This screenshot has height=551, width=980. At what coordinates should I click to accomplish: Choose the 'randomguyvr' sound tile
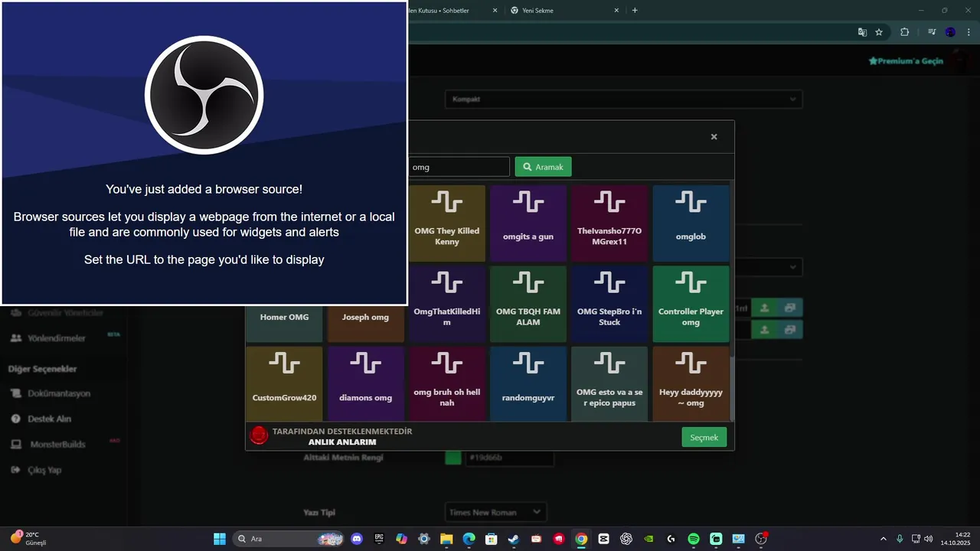point(528,384)
